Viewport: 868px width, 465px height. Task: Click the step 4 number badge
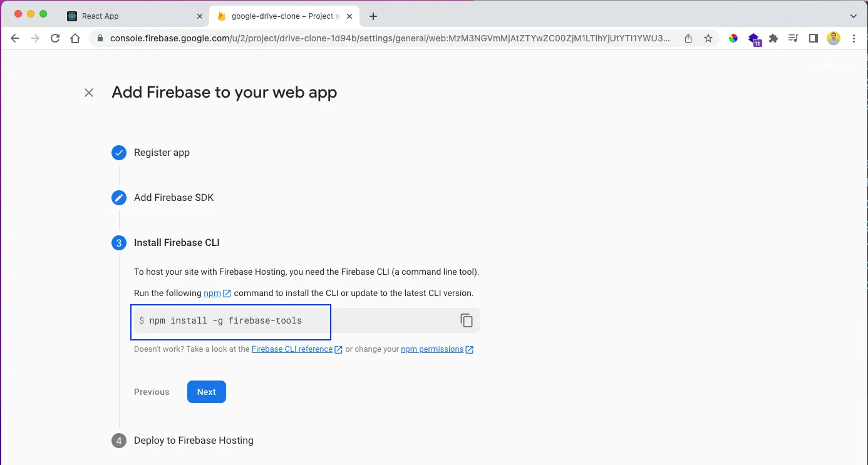(119, 441)
